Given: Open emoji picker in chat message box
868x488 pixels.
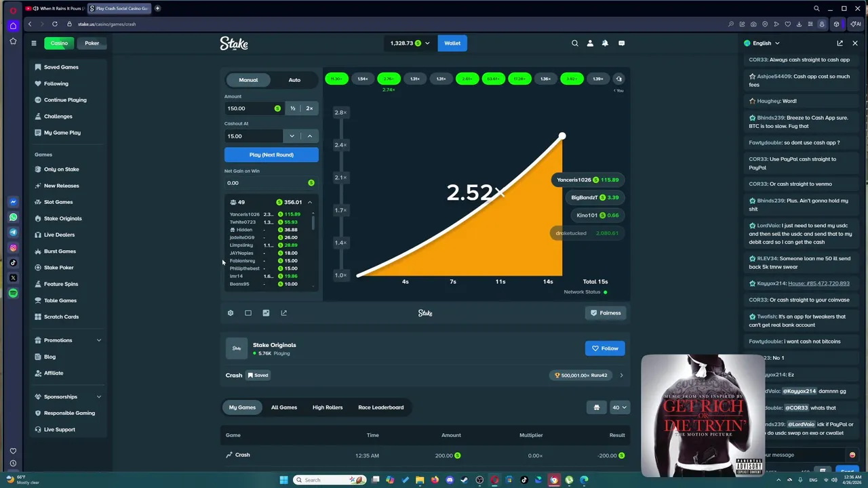Looking at the screenshot, I should [x=852, y=455].
